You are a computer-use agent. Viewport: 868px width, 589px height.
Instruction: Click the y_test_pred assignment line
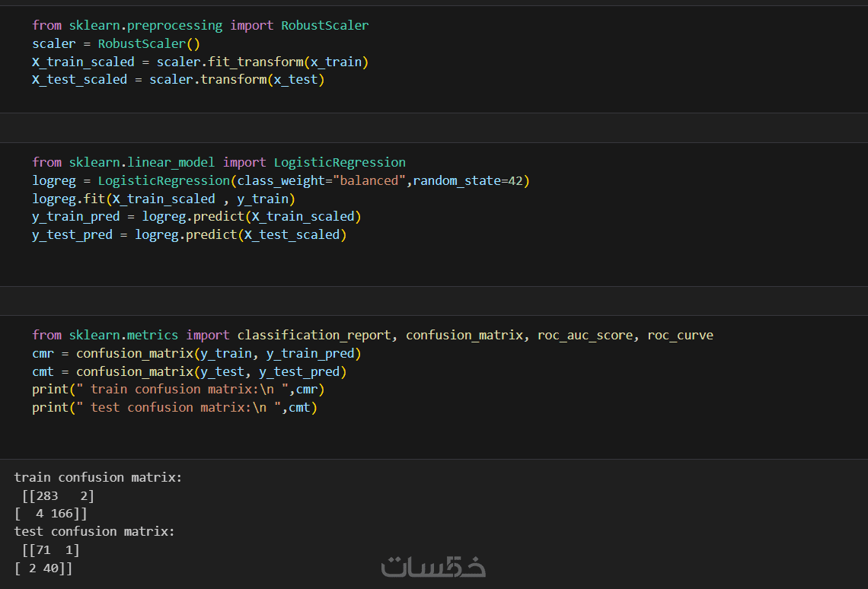point(189,234)
